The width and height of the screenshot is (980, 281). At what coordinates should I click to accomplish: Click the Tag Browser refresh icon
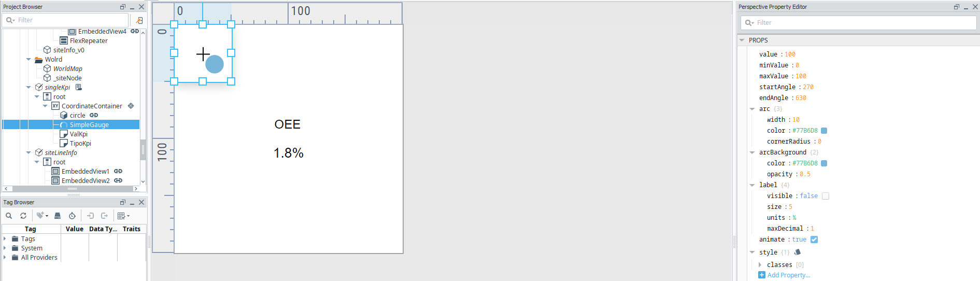pos(23,216)
